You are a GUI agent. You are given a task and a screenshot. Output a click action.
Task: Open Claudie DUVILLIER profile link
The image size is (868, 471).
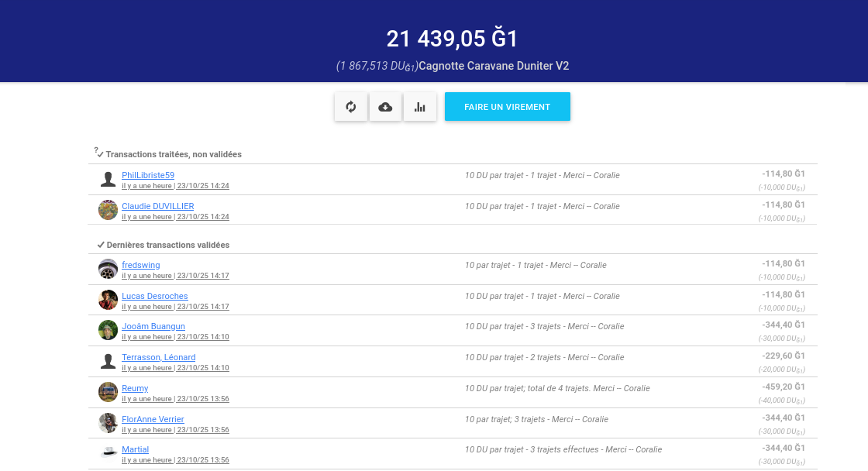[157, 206]
